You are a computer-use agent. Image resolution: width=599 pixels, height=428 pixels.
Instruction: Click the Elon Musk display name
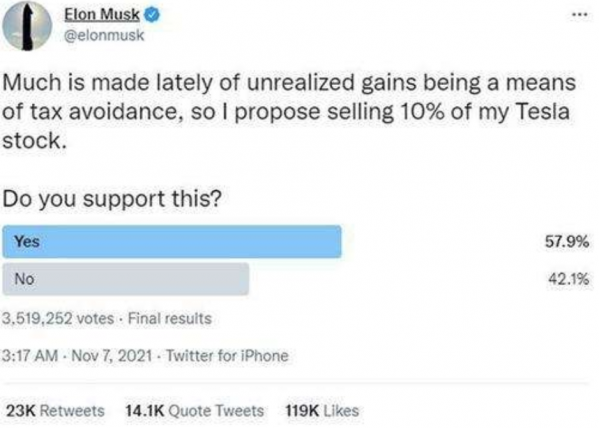coord(102,15)
